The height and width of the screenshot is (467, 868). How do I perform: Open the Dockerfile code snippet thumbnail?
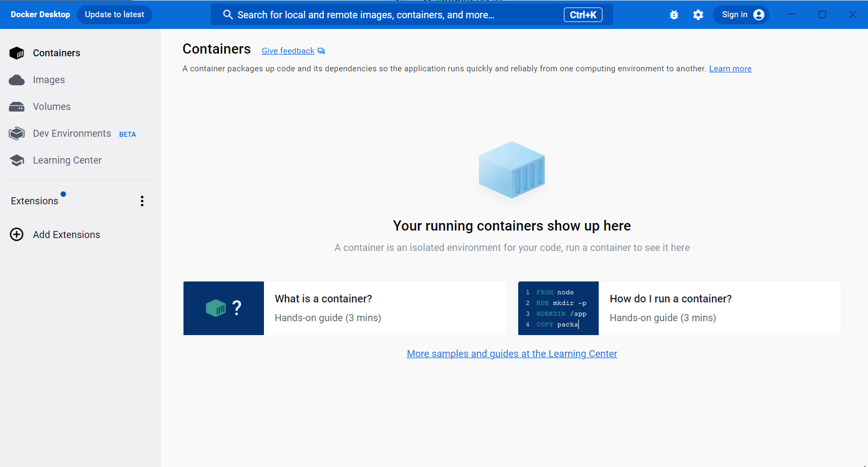pos(558,308)
